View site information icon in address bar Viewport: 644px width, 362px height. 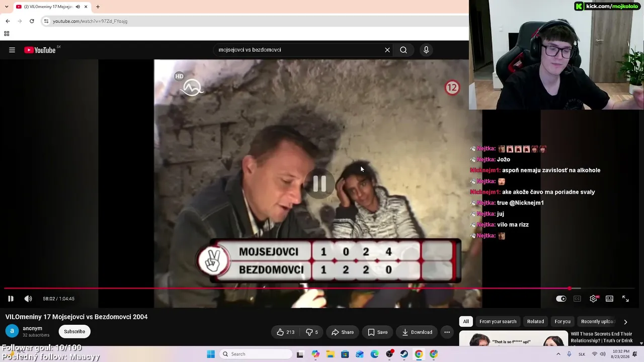pyautogui.click(x=46, y=21)
